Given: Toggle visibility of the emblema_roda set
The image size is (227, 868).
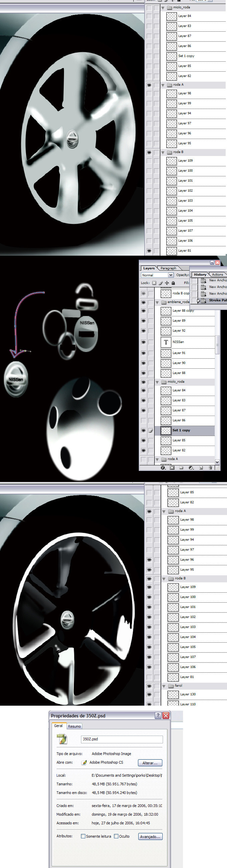Looking at the screenshot, I should click(143, 302).
